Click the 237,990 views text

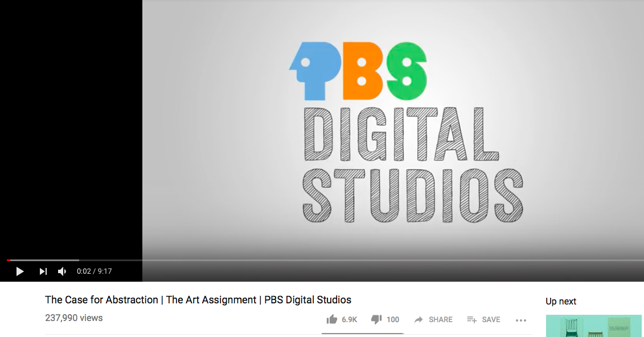click(x=74, y=318)
